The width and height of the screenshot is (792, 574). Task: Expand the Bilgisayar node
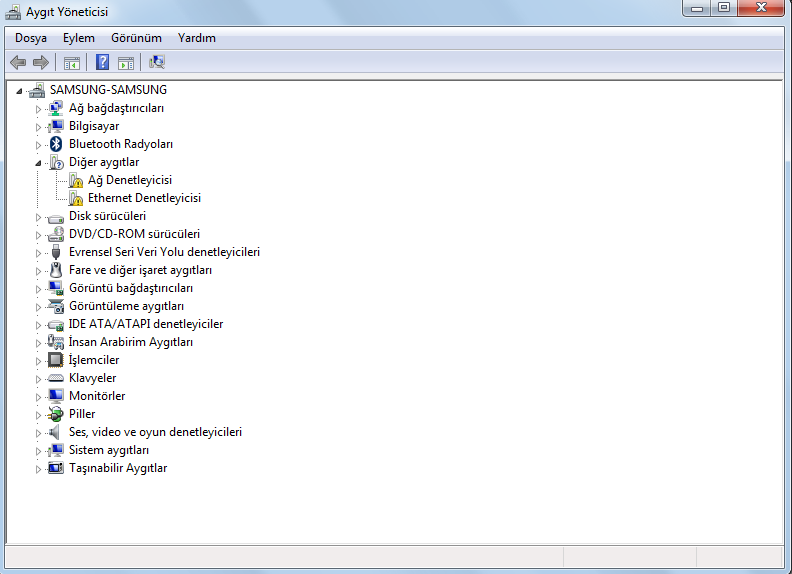pos(38,127)
